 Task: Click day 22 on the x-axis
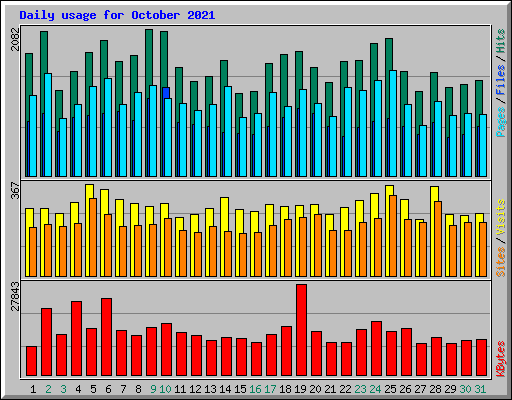345,389
